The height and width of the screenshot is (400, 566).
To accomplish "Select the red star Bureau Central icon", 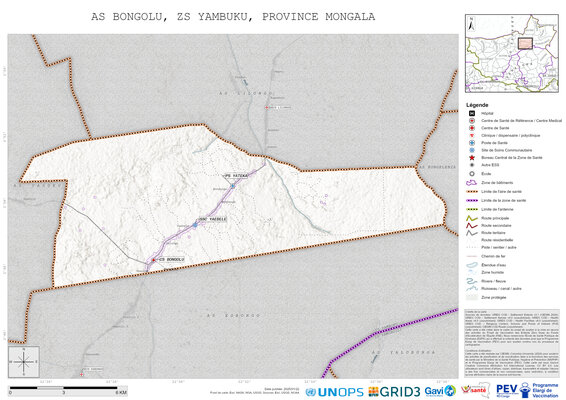I will [471, 158].
